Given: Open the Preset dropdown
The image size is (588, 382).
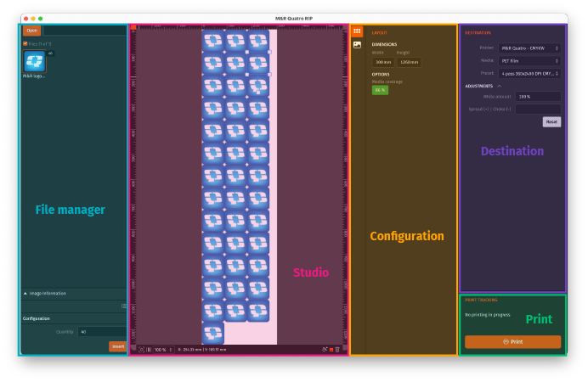Looking at the screenshot, I should 529,74.
